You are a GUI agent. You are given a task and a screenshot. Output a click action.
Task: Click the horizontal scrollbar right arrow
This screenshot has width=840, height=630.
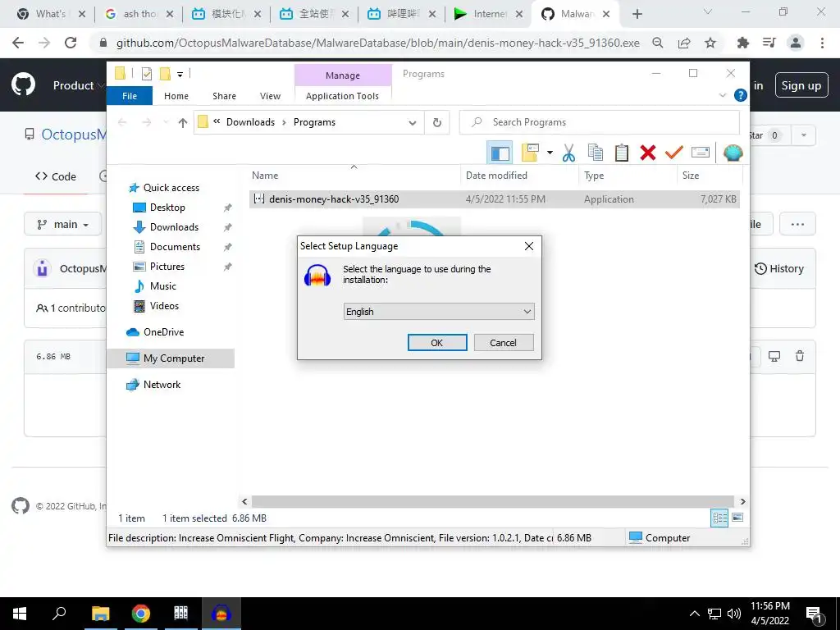tap(742, 502)
